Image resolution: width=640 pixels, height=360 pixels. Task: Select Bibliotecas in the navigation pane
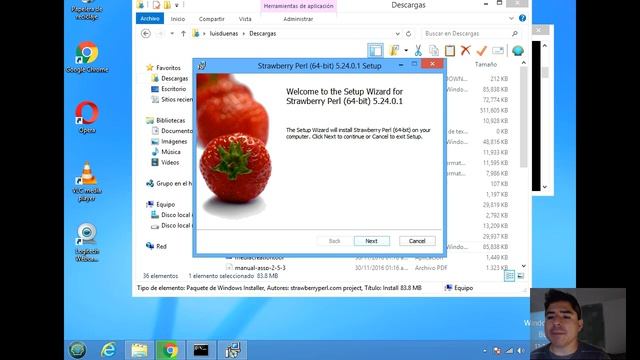coord(170,120)
